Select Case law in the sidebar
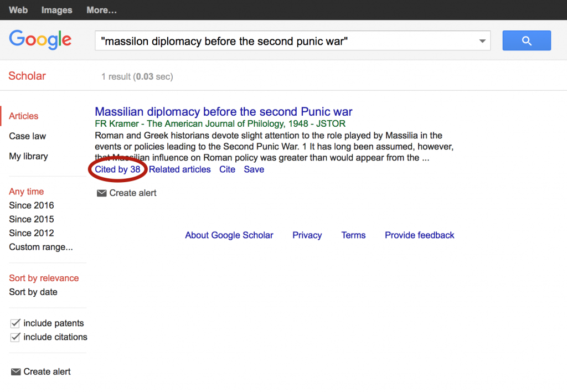Screen dimensions: 567x392 (27, 136)
